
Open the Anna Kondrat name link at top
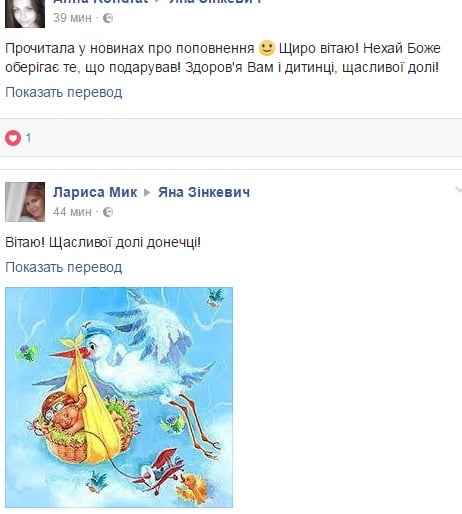point(100,1)
